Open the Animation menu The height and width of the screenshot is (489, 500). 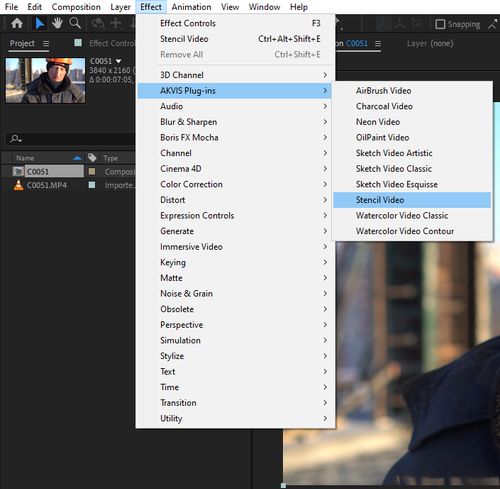191,7
